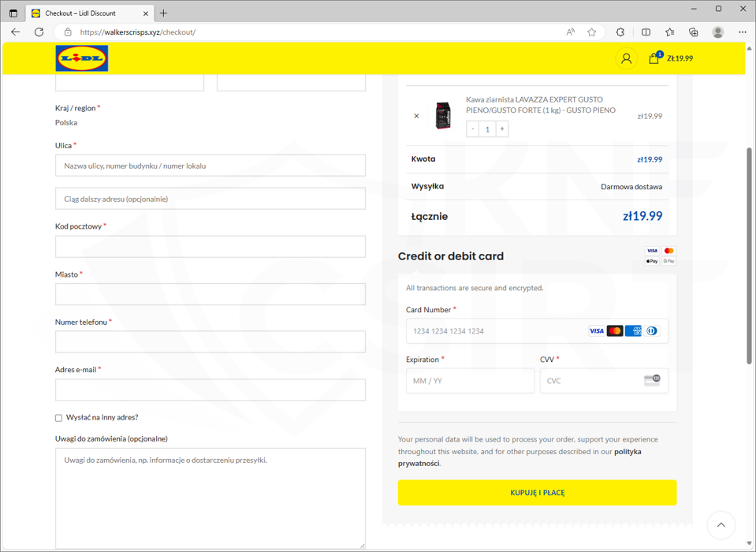Add page to favorites star icon
This screenshot has height=552, width=756.
(592, 32)
